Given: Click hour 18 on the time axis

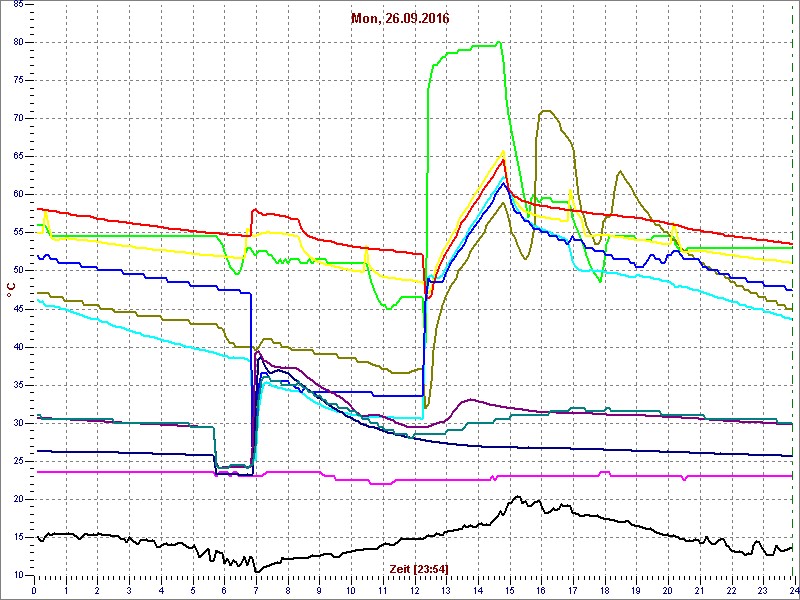Looking at the screenshot, I should click(605, 590).
